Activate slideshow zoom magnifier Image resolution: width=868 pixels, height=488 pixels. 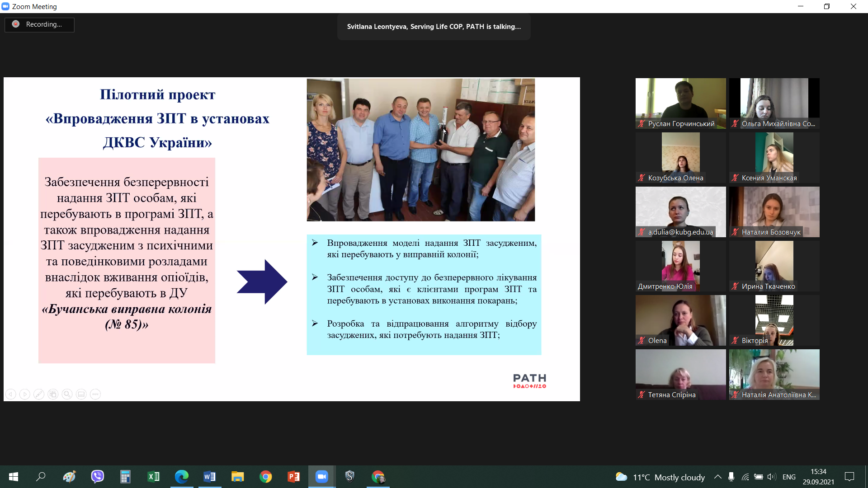(x=67, y=394)
